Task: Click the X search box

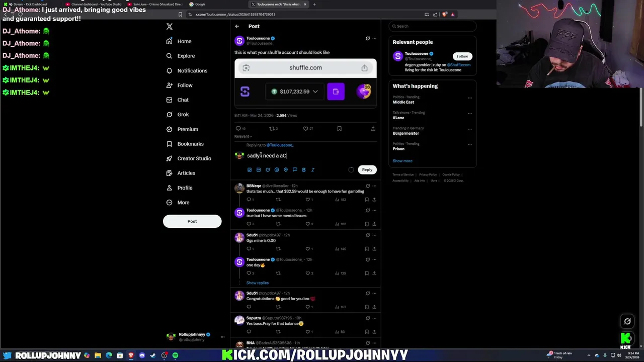Action: click(433, 26)
